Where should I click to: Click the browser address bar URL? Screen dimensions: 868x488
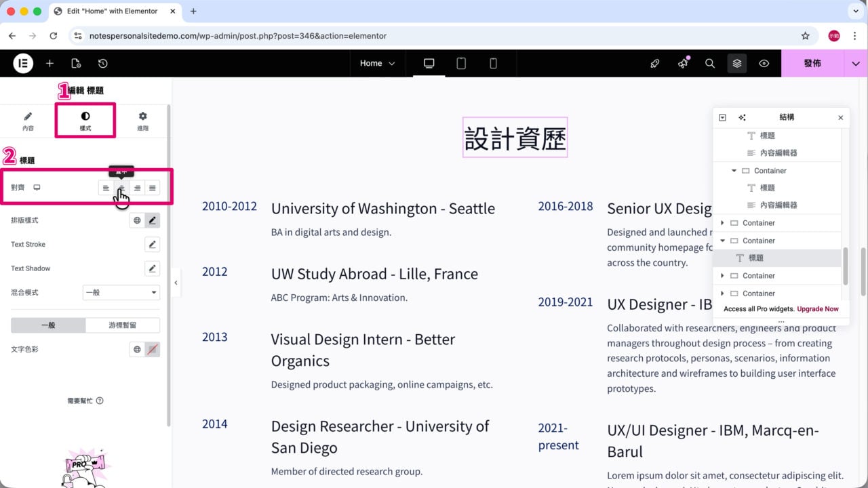pyautogui.click(x=238, y=36)
